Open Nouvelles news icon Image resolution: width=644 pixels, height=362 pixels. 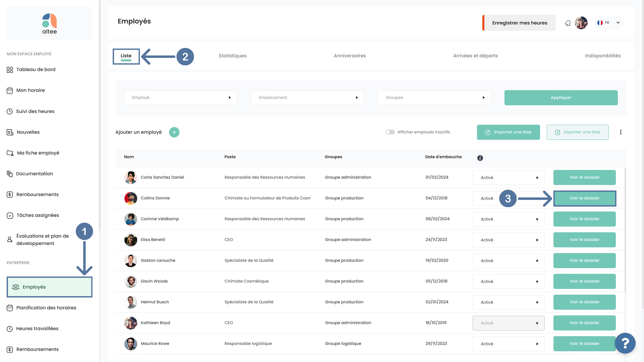(10, 132)
